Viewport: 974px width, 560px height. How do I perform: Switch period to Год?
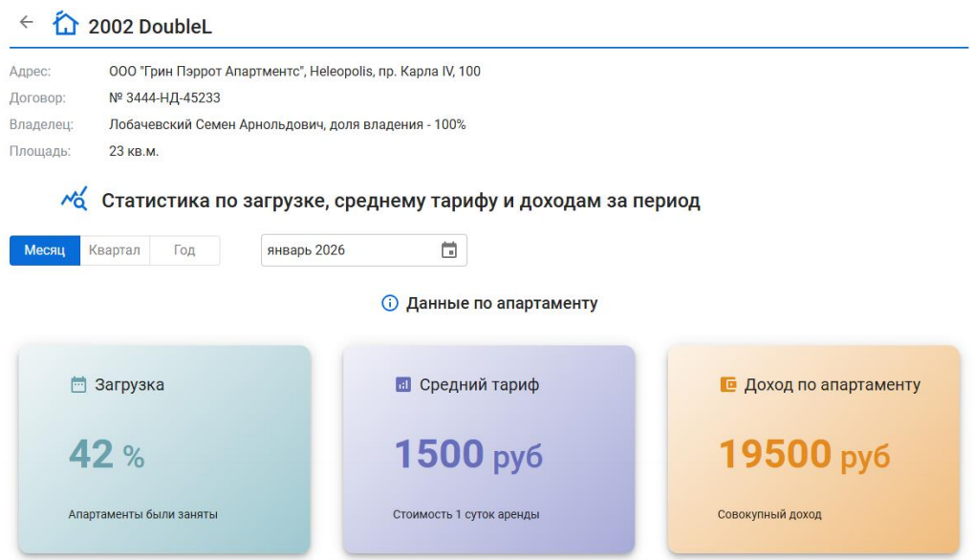(x=184, y=250)
